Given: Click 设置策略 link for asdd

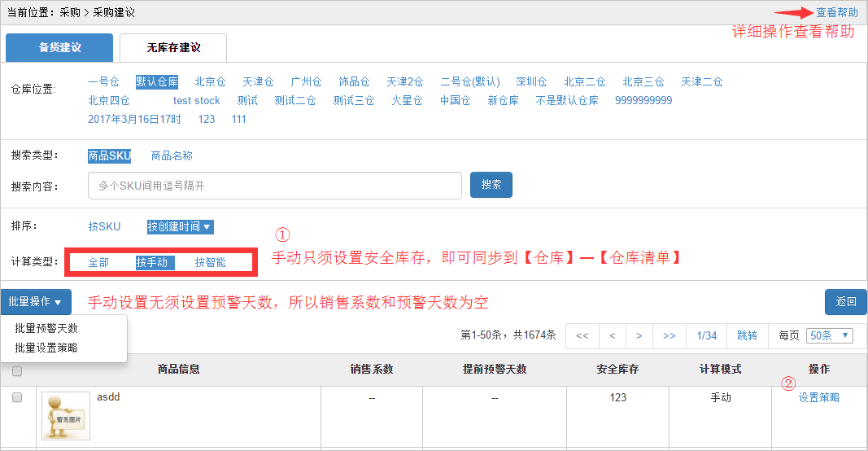Looking at the screenshot, I should pos(818,397).
